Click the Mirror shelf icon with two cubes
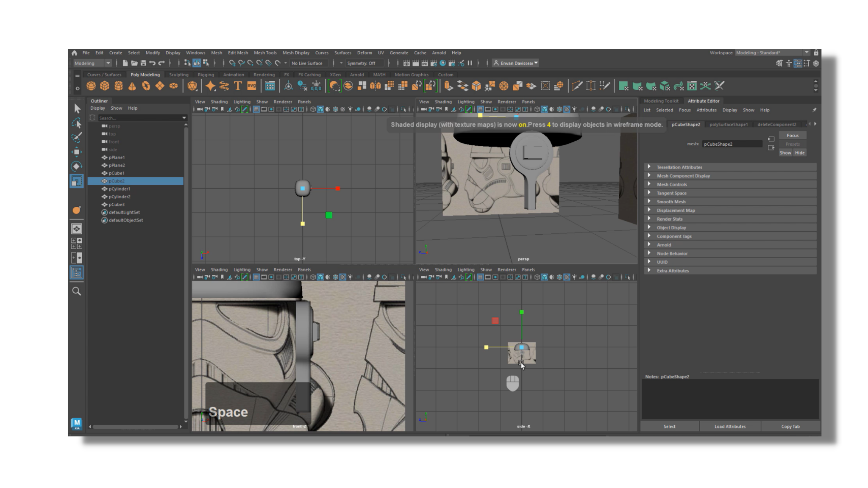868x488 pixels. tap(376, 86)
